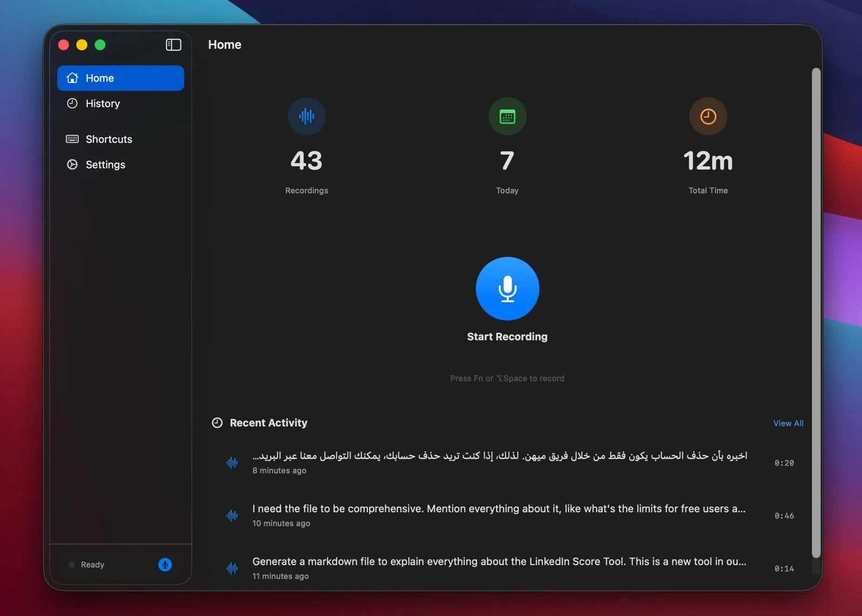This screenshot has height=616, width=862.
Task: Open the History panel
Action: point(102,103)
